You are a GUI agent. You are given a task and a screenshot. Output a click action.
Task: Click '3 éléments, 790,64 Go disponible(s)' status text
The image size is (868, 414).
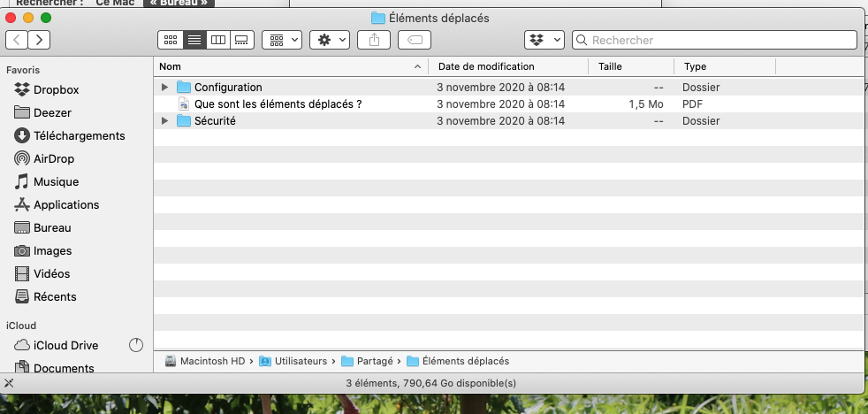pos(431,383)
